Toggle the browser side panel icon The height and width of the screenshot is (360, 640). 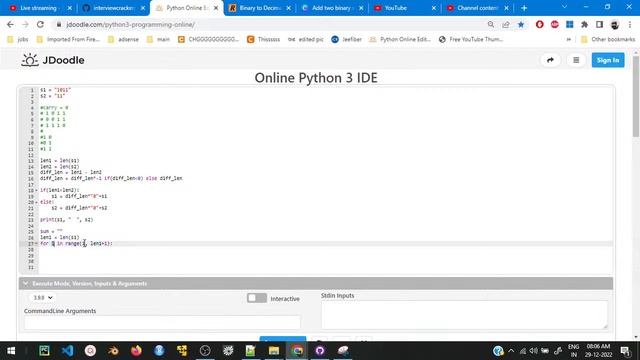pos(599,24)
